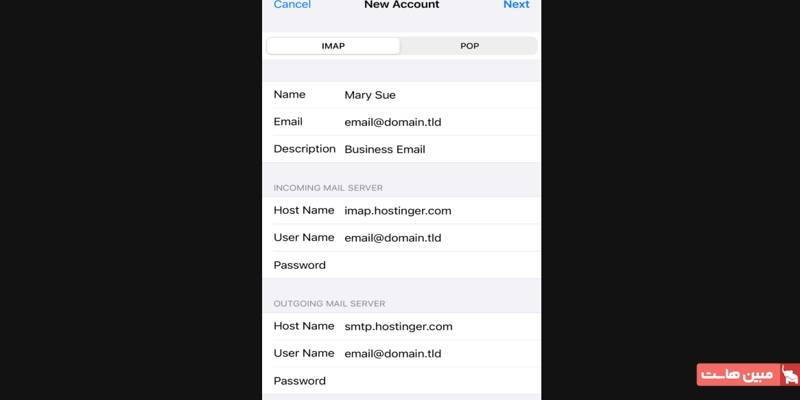The height and width of the screenshot is (400, 800).
Task: Click the INCOMING MAIL SERVER section header
Action: [x=328, y=188]
